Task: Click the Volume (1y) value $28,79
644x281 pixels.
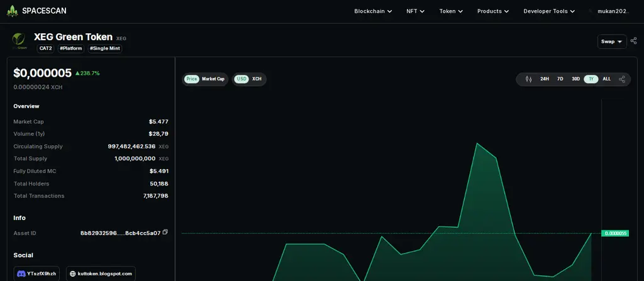Action: [x=158, y=134]
